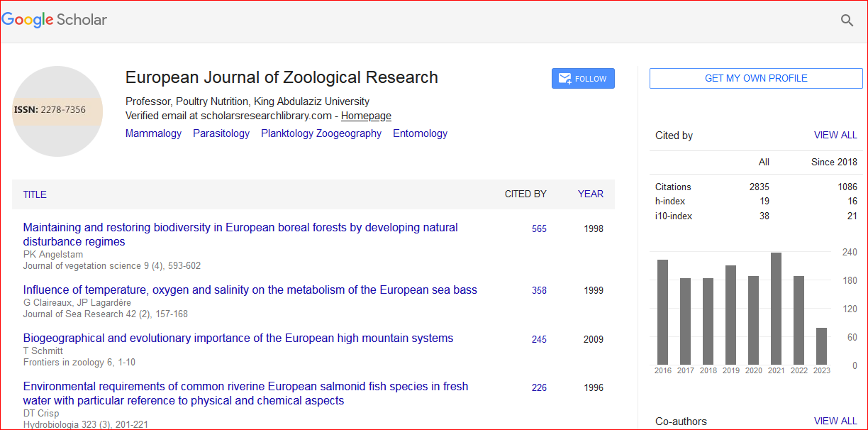Viewport: 868px width, 430px height.
Task: Sort publications by Year column header
Action: [590, 194]
